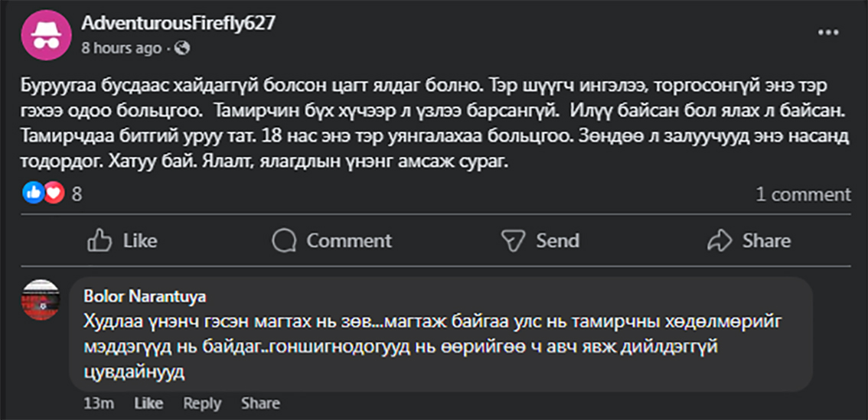Share Bolor Narantuya's comment
This screenshot has width=868, height=420.
(x=260, y=403)
